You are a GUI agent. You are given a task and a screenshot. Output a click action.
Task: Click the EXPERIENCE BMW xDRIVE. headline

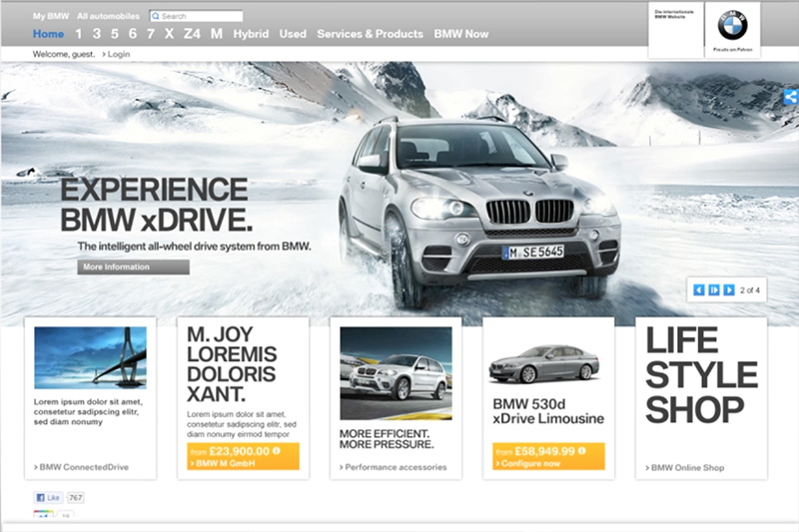tap(156, 205)
